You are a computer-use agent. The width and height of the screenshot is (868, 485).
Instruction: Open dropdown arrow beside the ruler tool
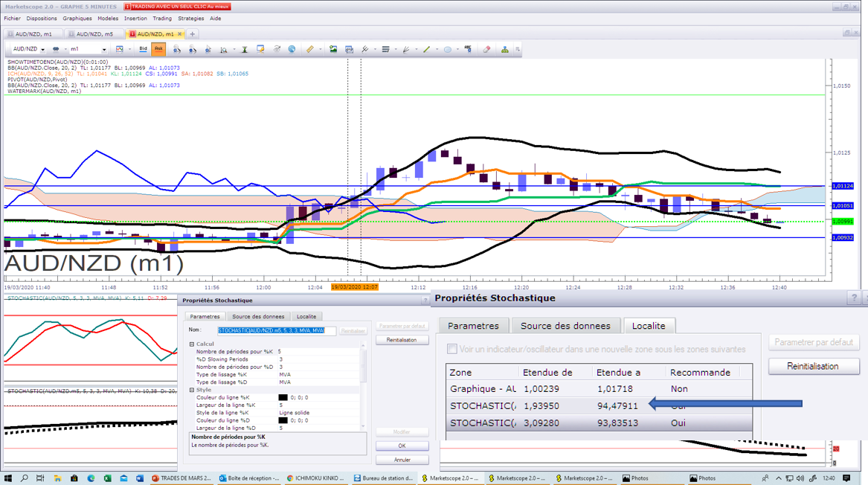320,49
